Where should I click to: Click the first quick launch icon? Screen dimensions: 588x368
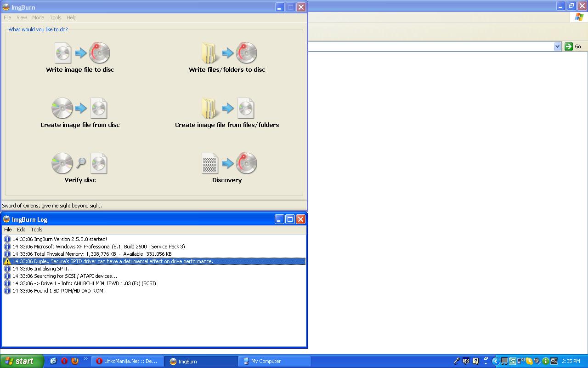coord(53,361)
